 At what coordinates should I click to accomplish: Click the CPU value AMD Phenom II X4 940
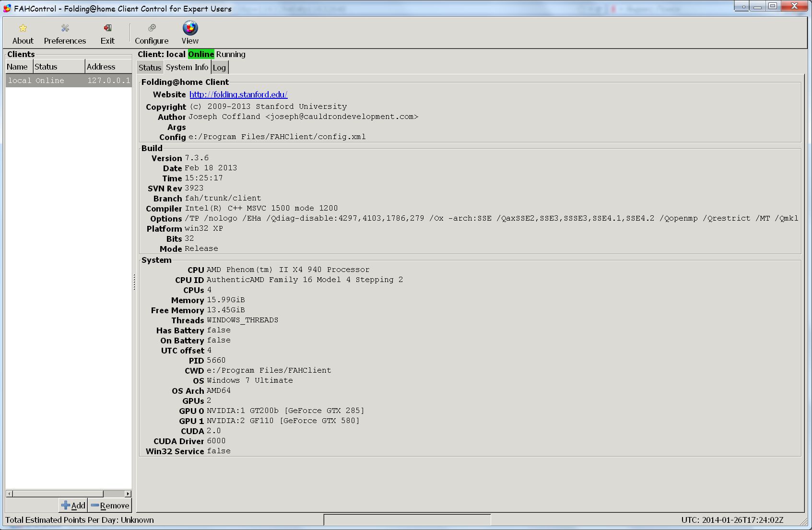click(288, 270)
